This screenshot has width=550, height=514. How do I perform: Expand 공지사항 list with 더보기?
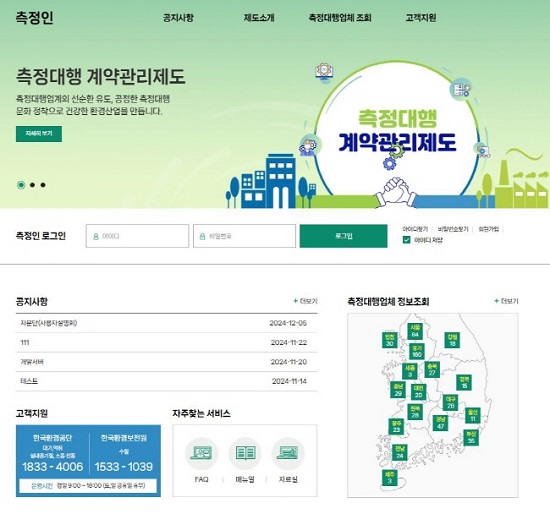[x=305, y=301]
